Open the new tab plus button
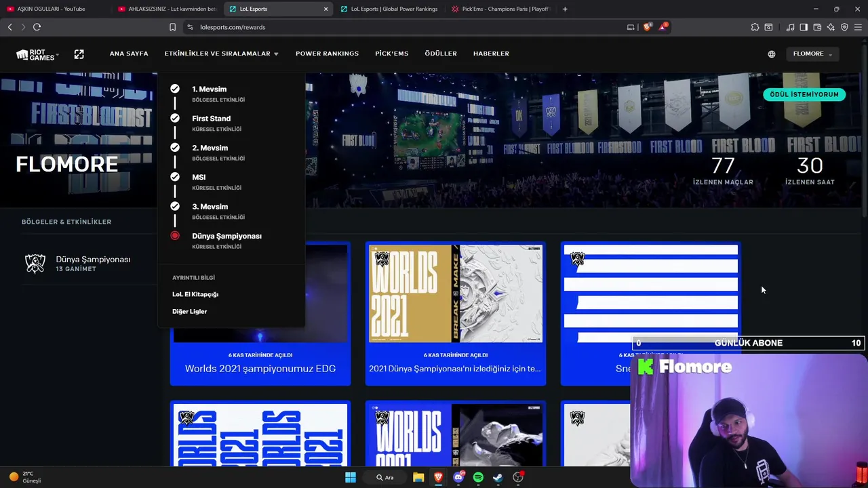This screenshot has width=868, height=488. coord(565,9)
